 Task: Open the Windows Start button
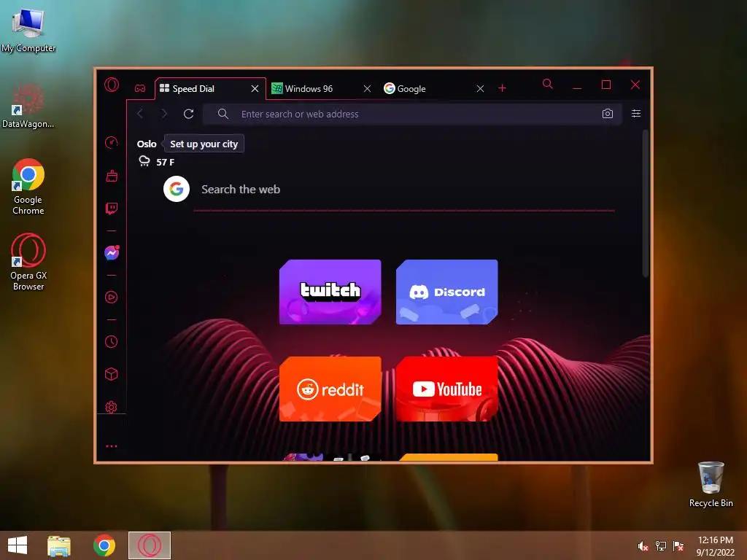[x=18, y=545]
